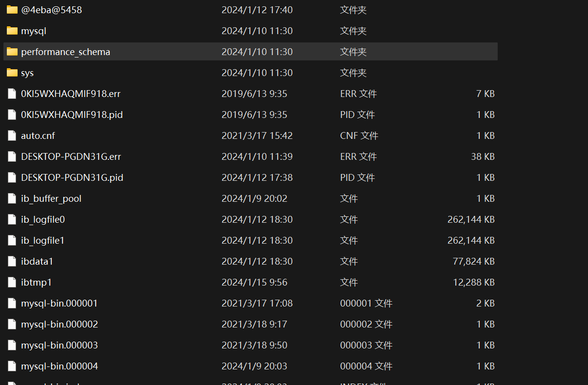The height and width of the screenshot is (385, 588).
Task: Click the sys folder icon
Action: [12, 73]
